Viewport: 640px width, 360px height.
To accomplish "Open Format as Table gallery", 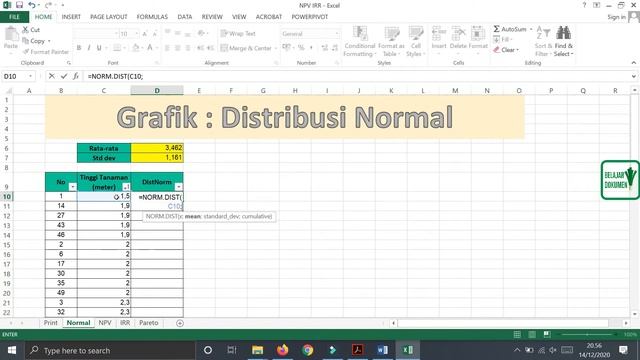I will pyautogui.click(x=391, y=41).
